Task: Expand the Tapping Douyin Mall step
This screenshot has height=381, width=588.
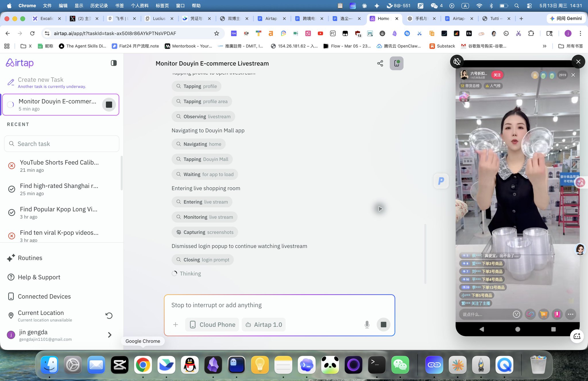Action: click(202, 159)
